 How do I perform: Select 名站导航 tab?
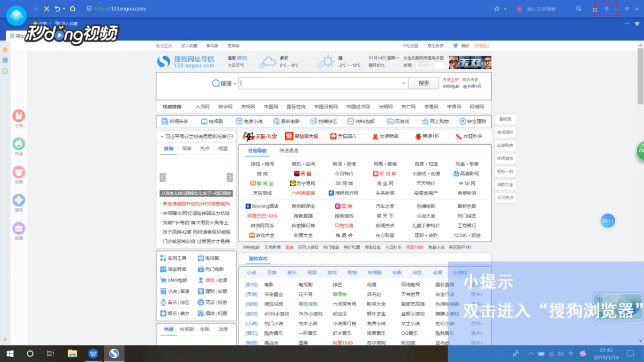[x=257, y=151]
